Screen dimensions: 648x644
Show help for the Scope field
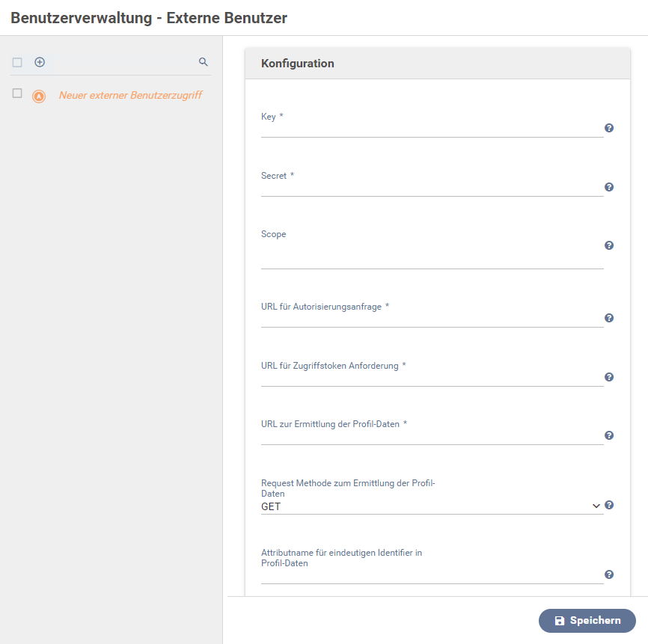609,245
